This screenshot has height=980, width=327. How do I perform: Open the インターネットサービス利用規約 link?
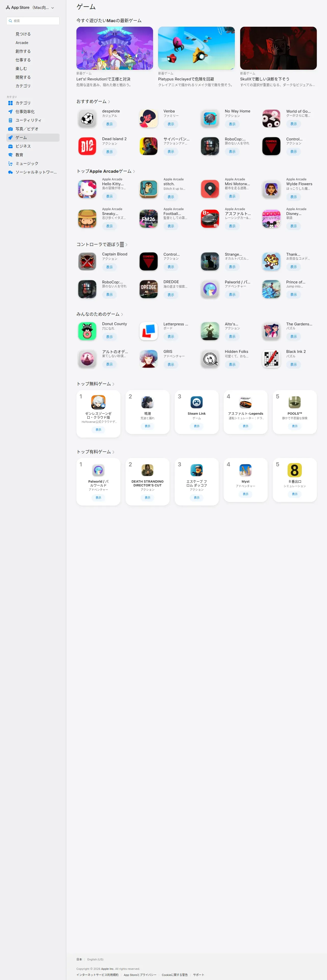98,975
